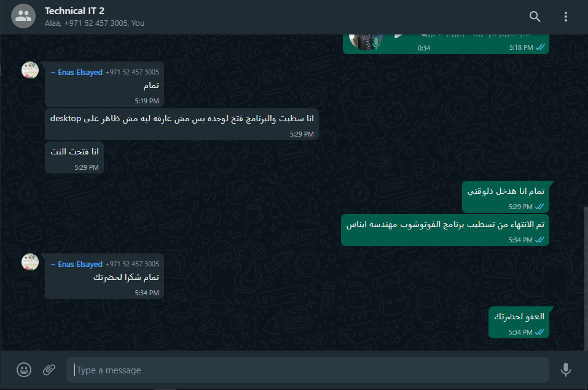Click Enas Elsayed's avatar beside 5:19 PM message

30,70
